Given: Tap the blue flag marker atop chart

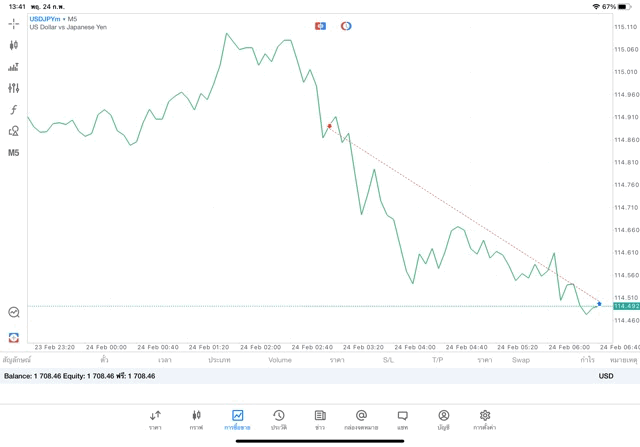Looking at the screenshot, I should [x=320, y=26].
